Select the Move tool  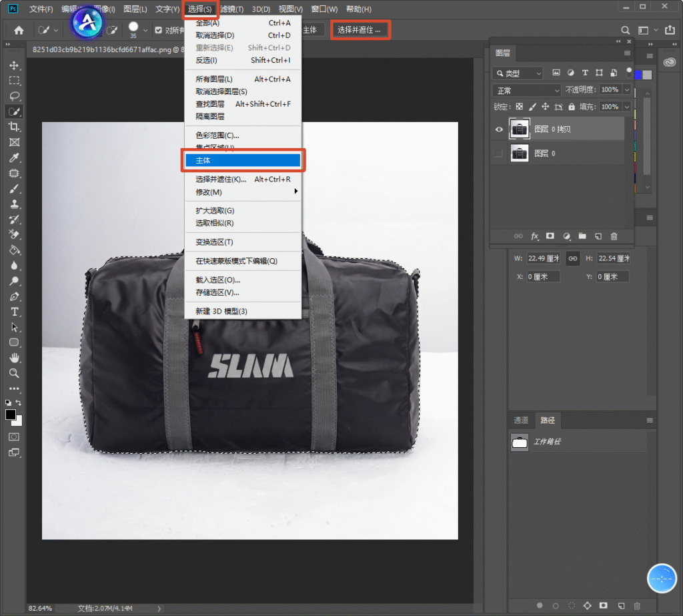point(14,65)
